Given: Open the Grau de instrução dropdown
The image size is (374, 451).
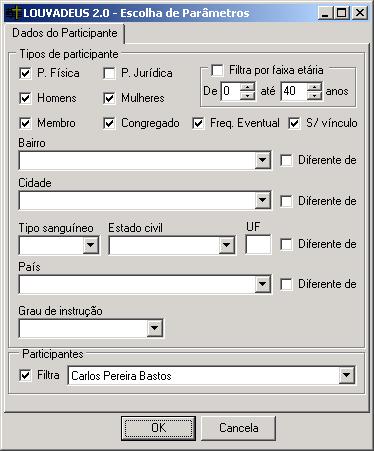Looking at the screenshot, I should pos(154,328).
